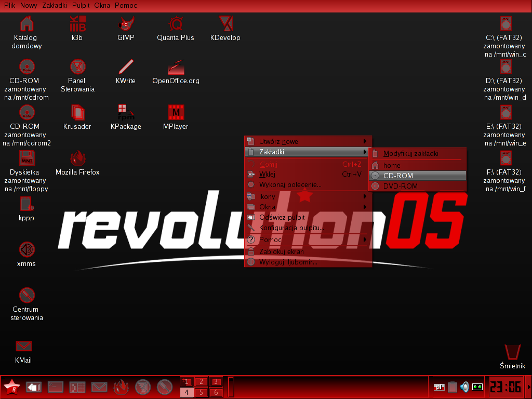Select Wklej in the context menu
Viewport: 532px width, 399px height.
click(308, 175)
